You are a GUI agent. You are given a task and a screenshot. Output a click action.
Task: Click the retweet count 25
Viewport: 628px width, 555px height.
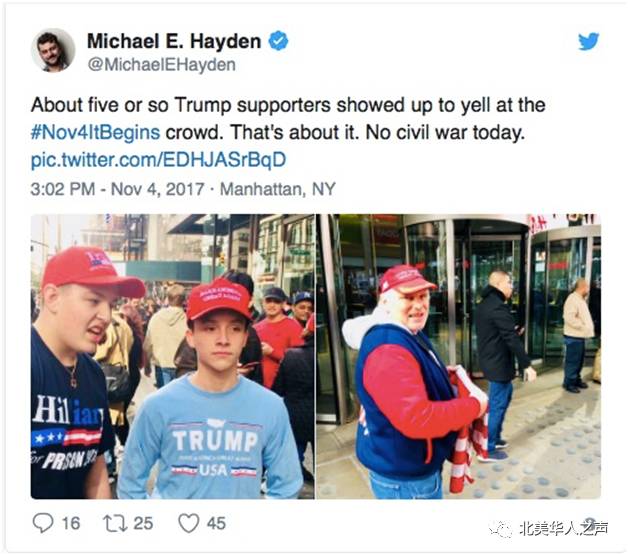click(x=143, y=523)
